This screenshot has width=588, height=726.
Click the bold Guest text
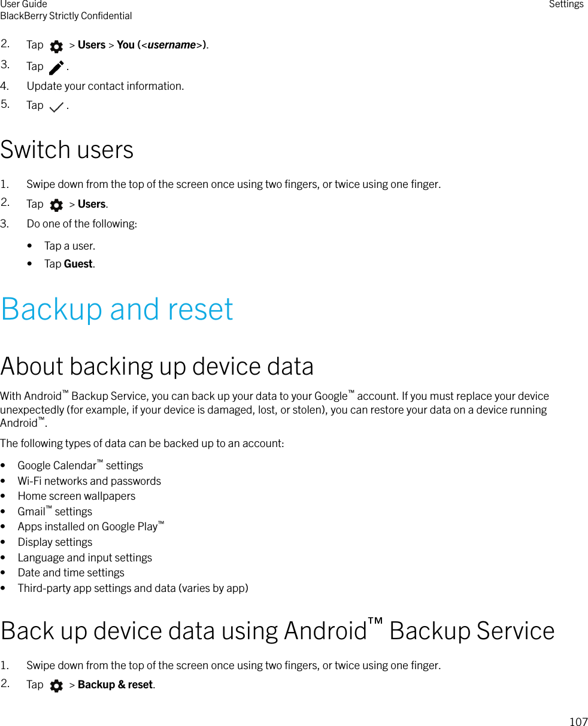point(78,264)
